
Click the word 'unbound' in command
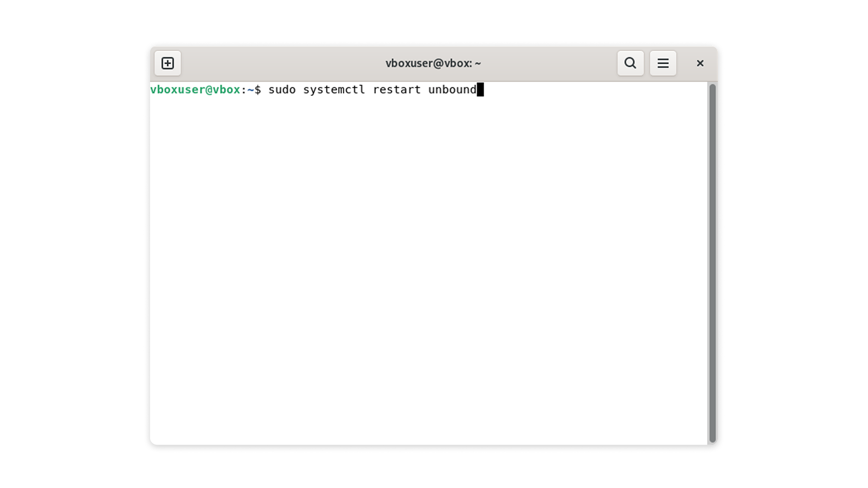[452, 89]
